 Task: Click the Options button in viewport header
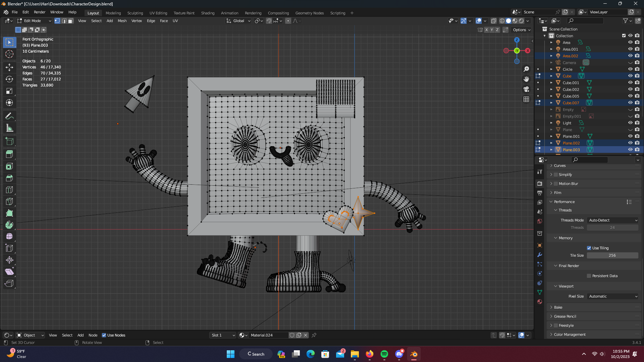point(522,30)
